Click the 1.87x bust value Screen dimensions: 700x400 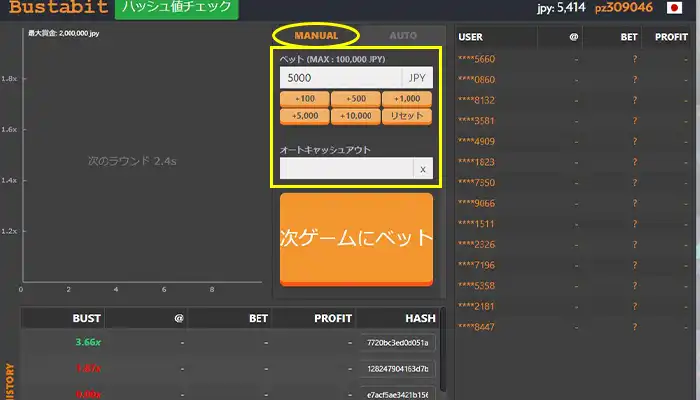(88, 368)
